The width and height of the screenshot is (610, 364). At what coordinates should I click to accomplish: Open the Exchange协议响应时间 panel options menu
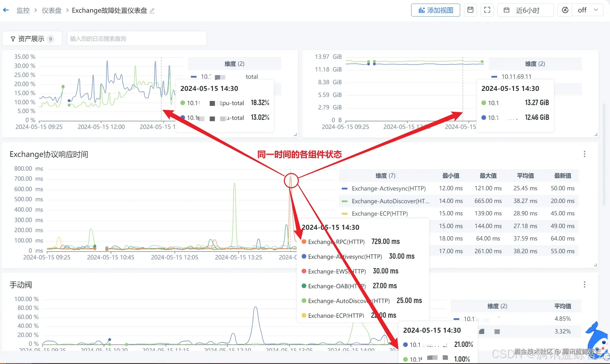point(584,154)
